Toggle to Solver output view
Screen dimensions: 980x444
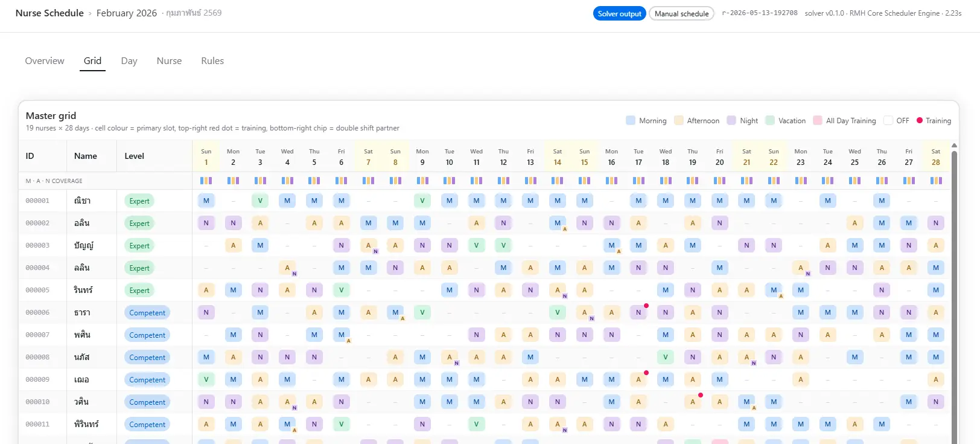click(620, 14)
